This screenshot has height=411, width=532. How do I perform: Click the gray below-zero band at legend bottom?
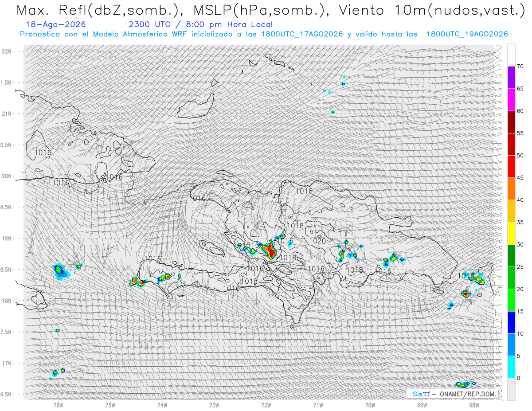(x=511, y=389)
